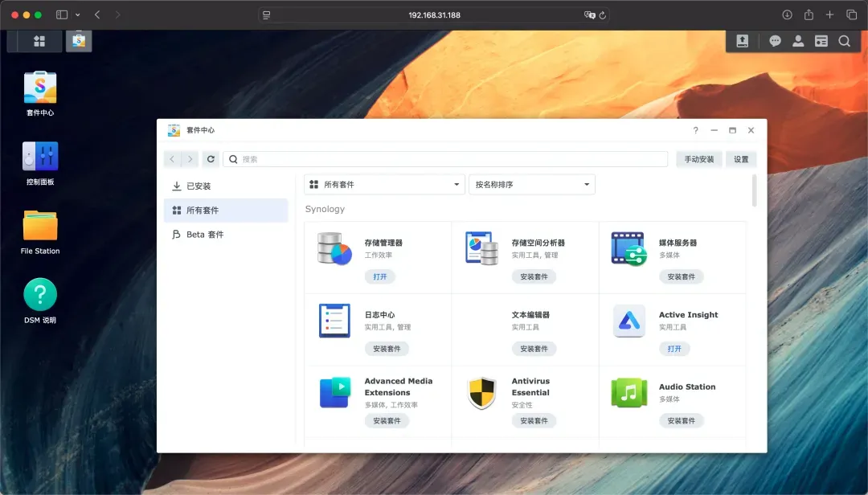The height and width of the screenshot is (495, 868).
Task: Select Beta 套件 in the sidebar
Action: pyautogui.click(x=226, y=234)
